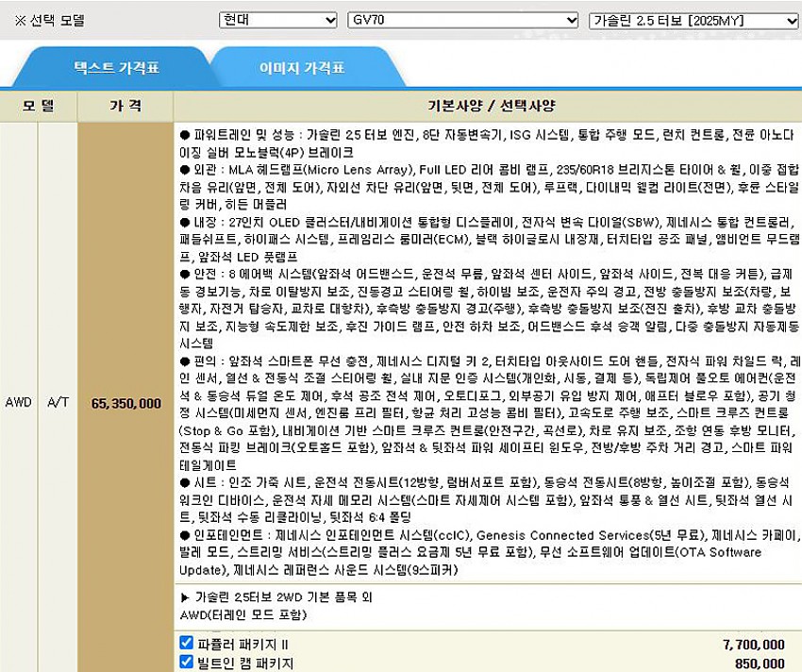Open the 현대 brand dropdown
Screen dimensions: 802x672
click(277, 20)
